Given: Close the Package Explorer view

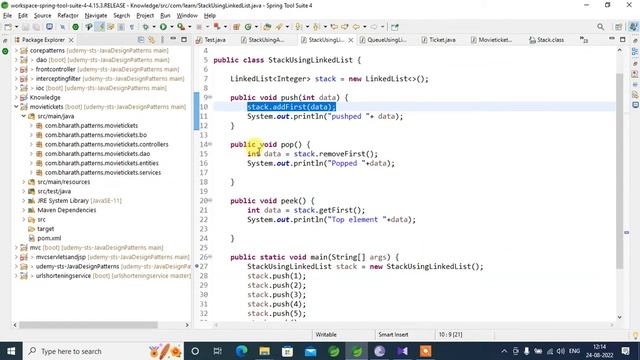Looking at the screenshot, I should click(71, 40).
